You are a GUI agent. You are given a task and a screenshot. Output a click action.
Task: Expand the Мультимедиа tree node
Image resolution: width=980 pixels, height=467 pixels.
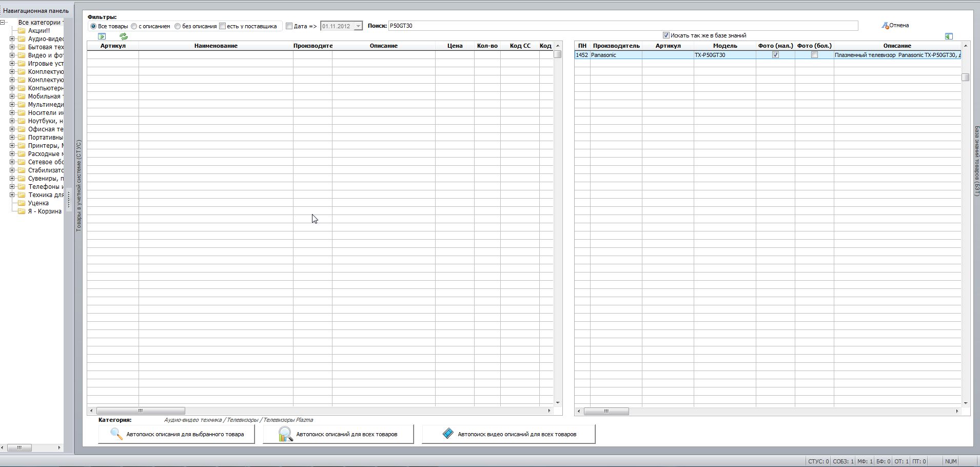pos(12,105)
